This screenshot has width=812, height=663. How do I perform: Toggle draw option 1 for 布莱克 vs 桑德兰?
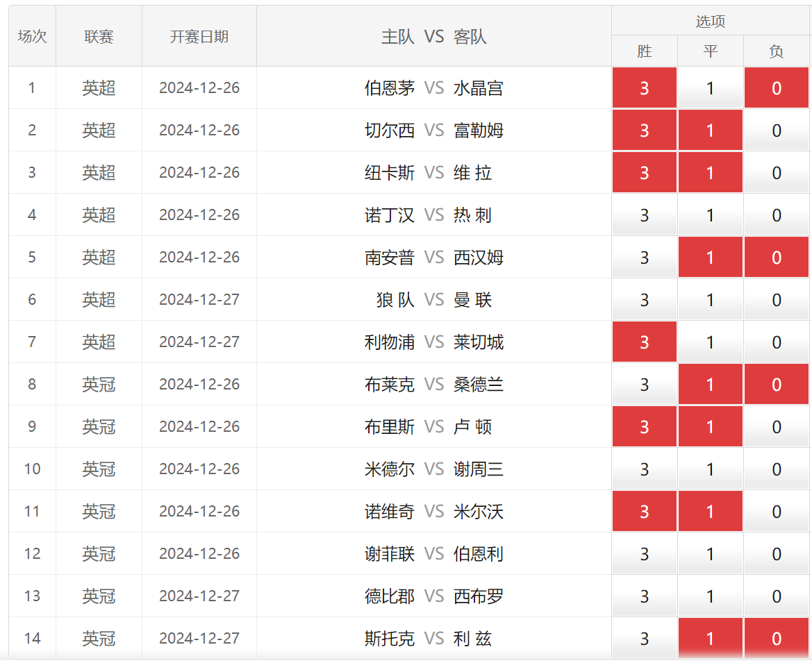pos(711,384)
